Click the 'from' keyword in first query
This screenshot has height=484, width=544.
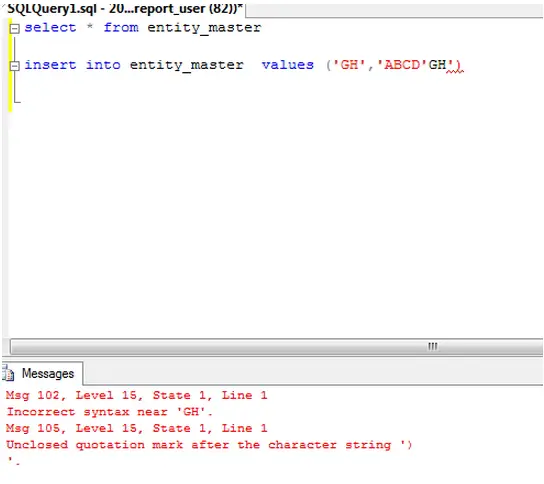pos(121,28)
